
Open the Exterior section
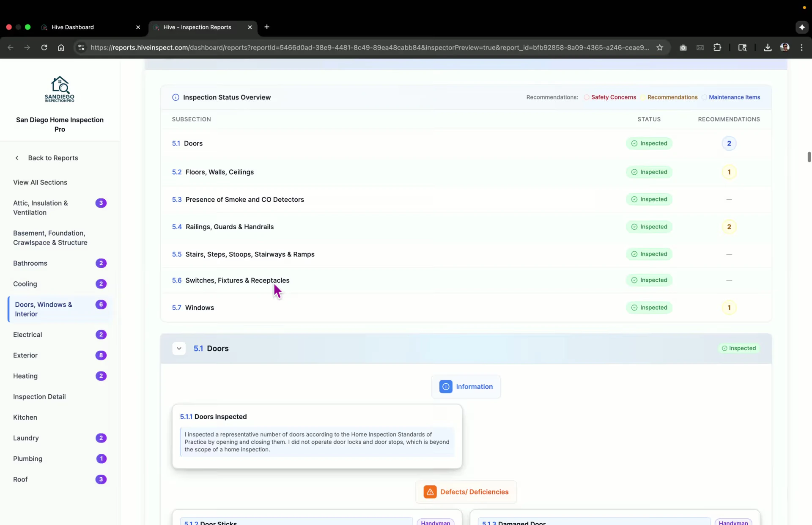(x=60, y=355)
